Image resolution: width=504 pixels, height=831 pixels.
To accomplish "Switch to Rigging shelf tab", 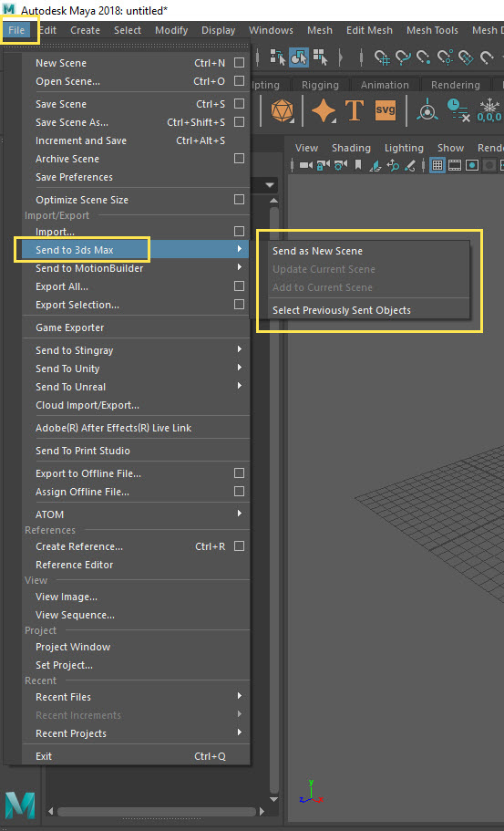I will click(320, 85).
